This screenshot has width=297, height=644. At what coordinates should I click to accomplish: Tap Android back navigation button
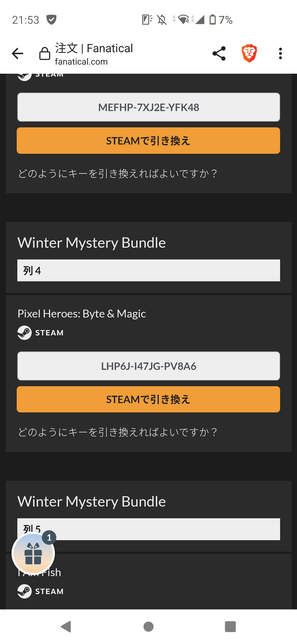66,626
